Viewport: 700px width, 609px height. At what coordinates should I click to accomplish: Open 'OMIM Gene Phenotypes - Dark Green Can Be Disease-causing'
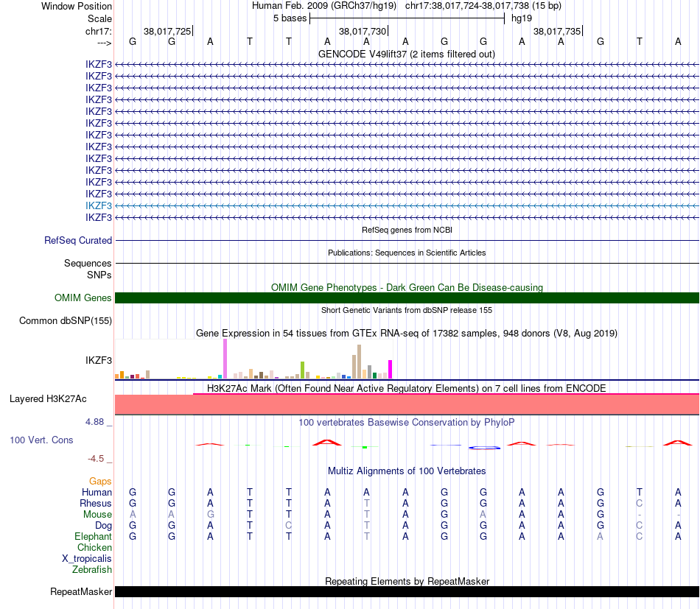407,287
